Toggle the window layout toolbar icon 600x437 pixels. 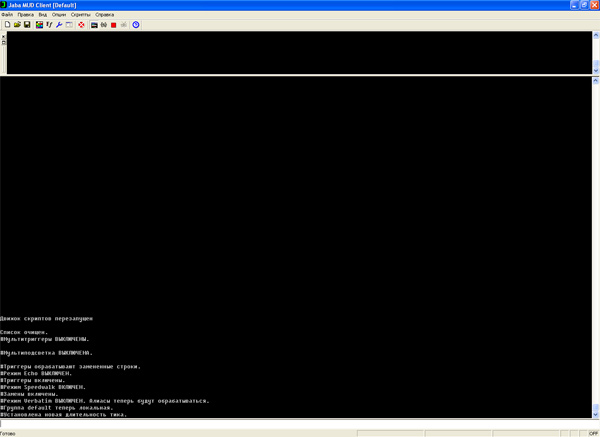[x=69, y=25]
